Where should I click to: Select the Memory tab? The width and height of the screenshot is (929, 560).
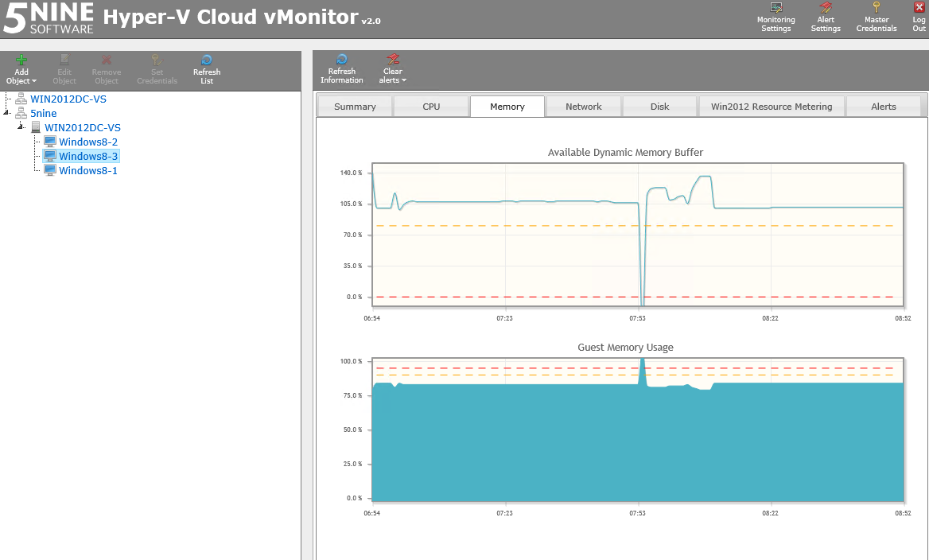click(507, 107)
